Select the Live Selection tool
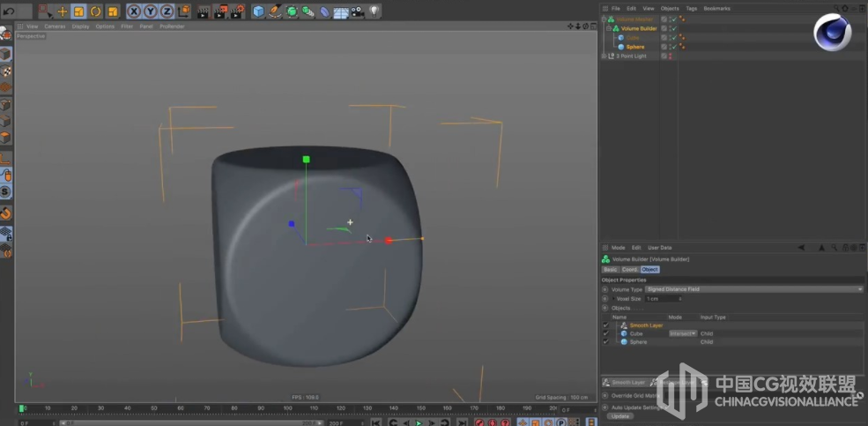 pos(45,11)
